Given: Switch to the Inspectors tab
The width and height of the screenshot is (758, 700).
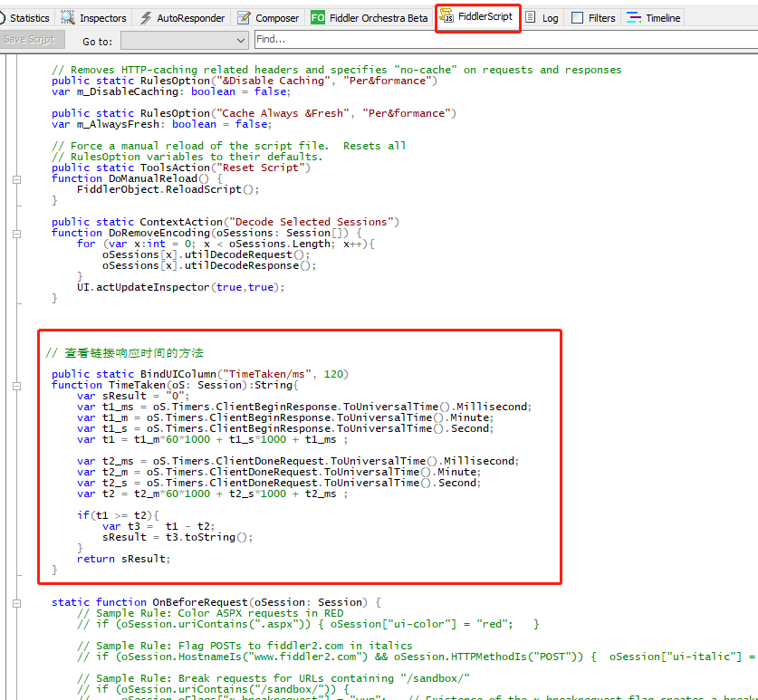Looking at the screenshot, I should click(94, 18).
